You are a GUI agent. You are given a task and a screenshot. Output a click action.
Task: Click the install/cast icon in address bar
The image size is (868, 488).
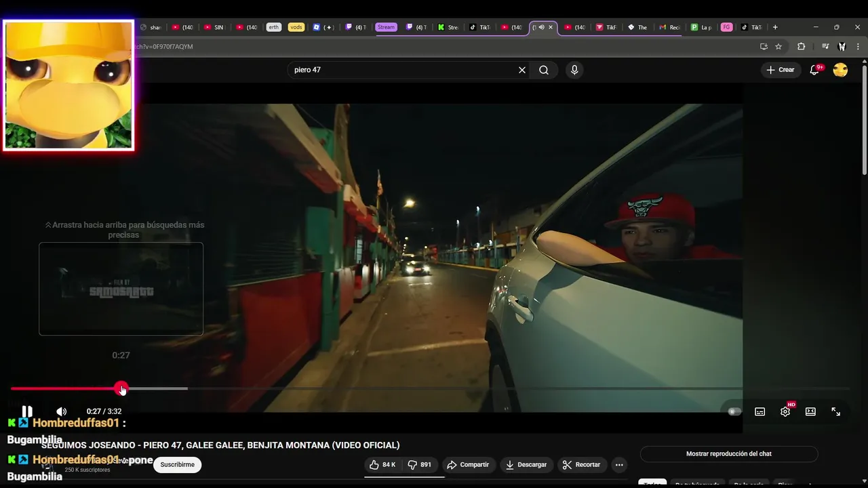[x=764, y=46]
